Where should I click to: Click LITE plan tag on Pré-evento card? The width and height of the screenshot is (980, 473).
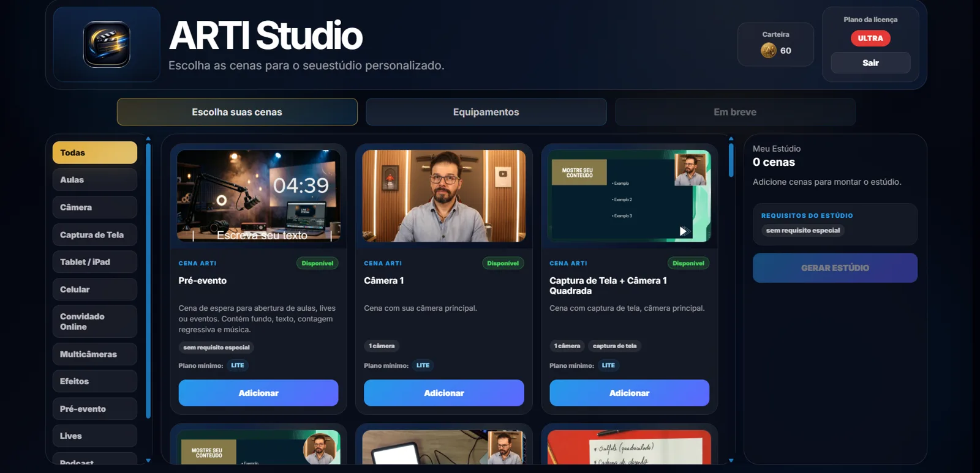(x=238, y=365)
